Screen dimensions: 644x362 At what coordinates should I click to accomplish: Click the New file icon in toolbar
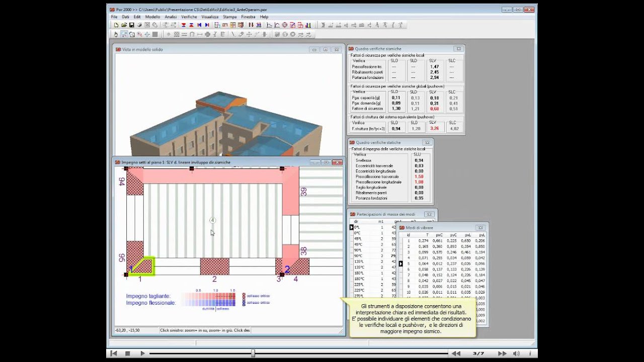pos(116,25)
